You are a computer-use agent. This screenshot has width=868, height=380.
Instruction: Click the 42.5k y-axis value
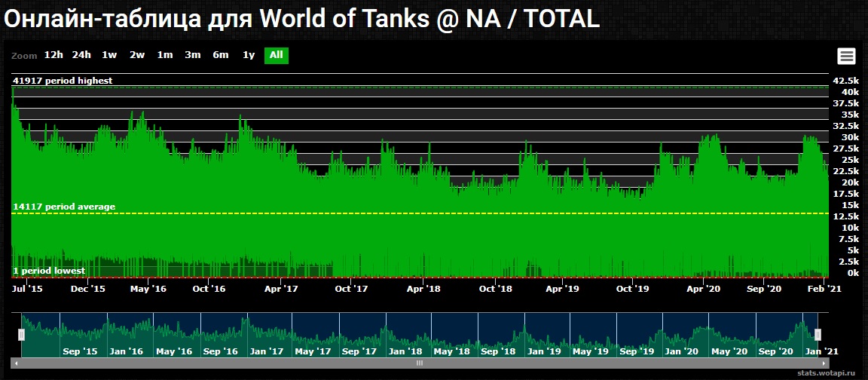[x=846, y=81]
